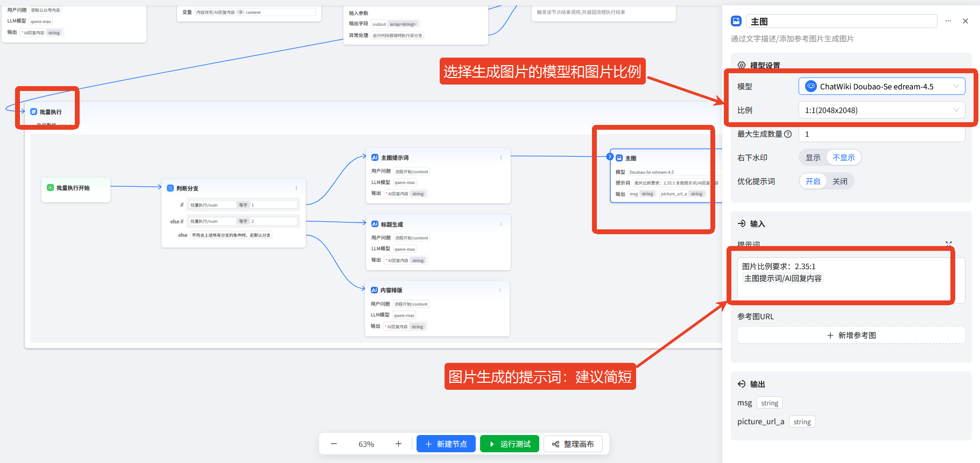Close the 主图 settings panel
This screenshot has height=463, width=980.
[965, 21]
